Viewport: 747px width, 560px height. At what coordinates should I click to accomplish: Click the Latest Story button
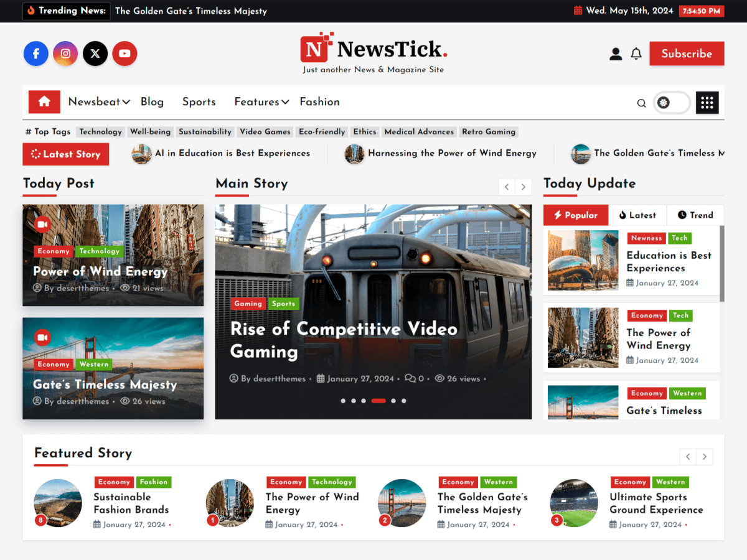point(65,154)
